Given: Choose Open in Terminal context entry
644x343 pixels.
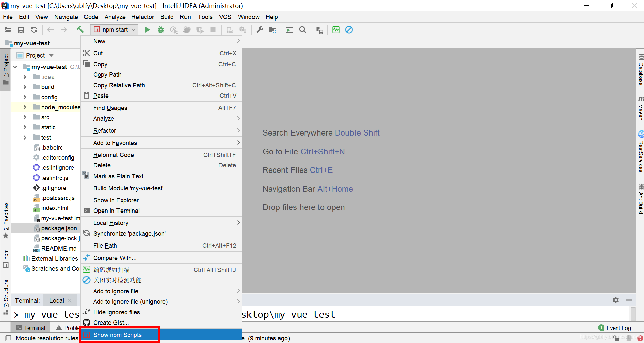Looking at the screenshot, I should click(x=161, y=211).
